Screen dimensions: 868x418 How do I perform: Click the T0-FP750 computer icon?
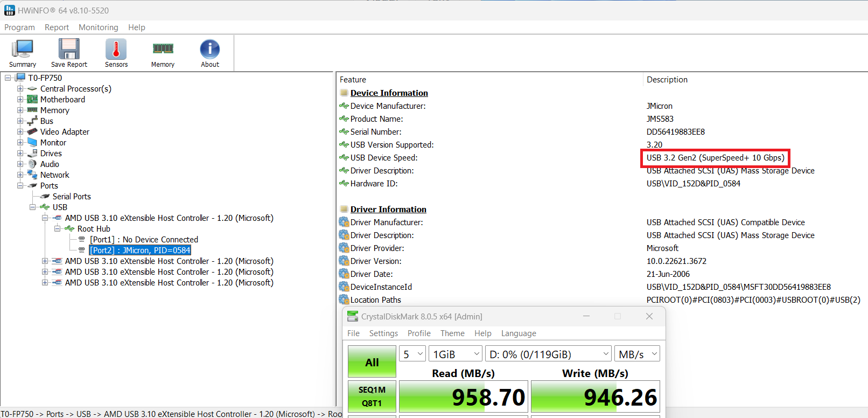[20, 78]
